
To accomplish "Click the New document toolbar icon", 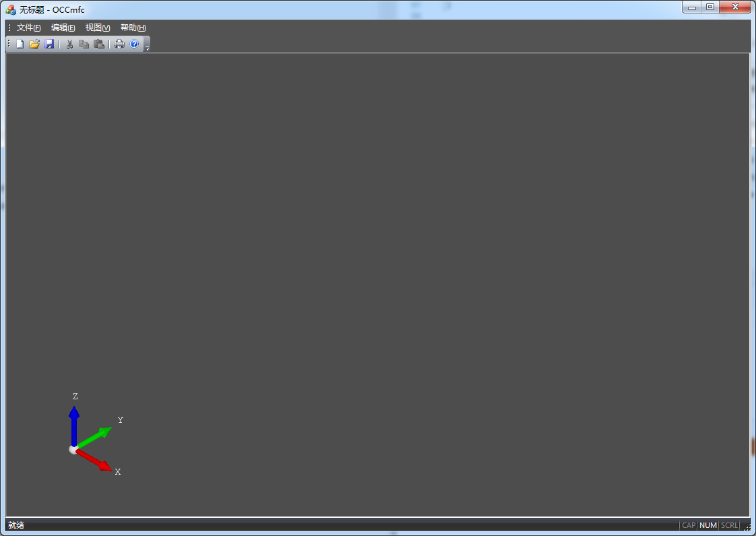I will pos(20,44).
